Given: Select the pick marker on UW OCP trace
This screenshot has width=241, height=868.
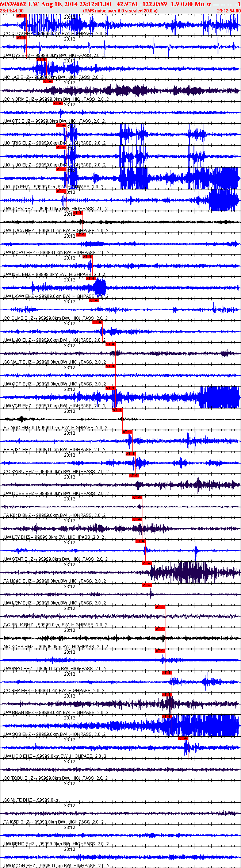Looking at the screenshot, I should point(110,366).
